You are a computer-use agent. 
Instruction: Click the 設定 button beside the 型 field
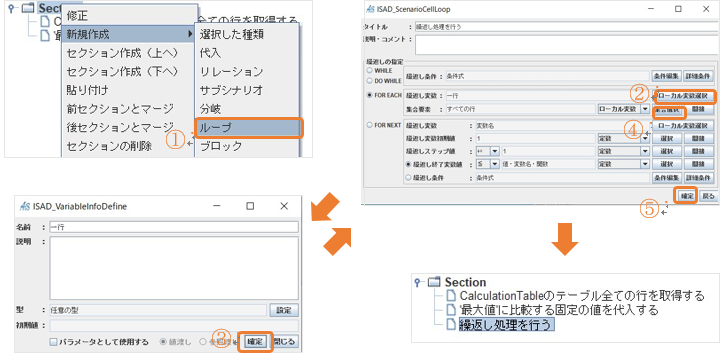[284, 310]
